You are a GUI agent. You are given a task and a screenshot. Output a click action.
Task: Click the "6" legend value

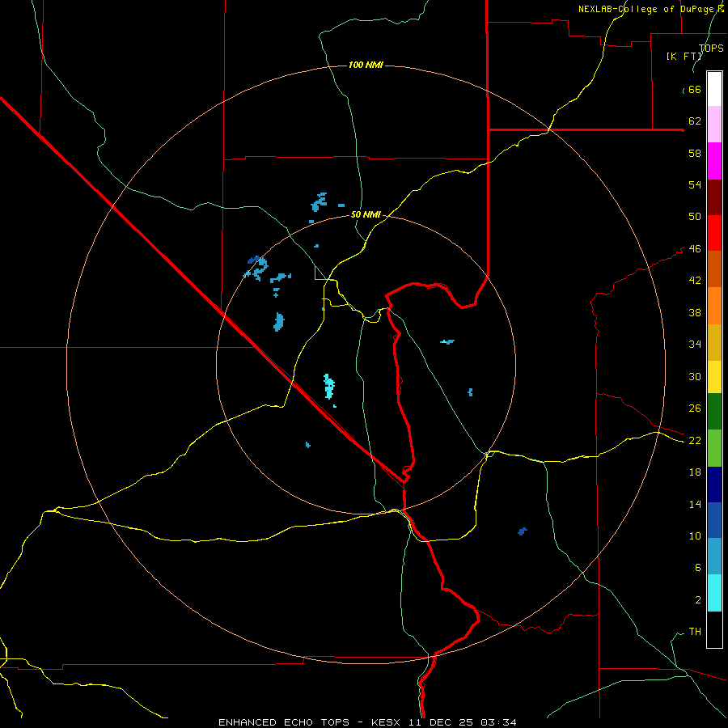coord(698,567)
